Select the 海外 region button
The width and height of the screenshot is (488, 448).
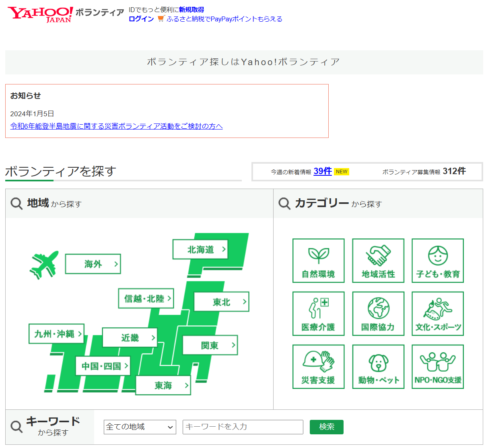[93, 264]
